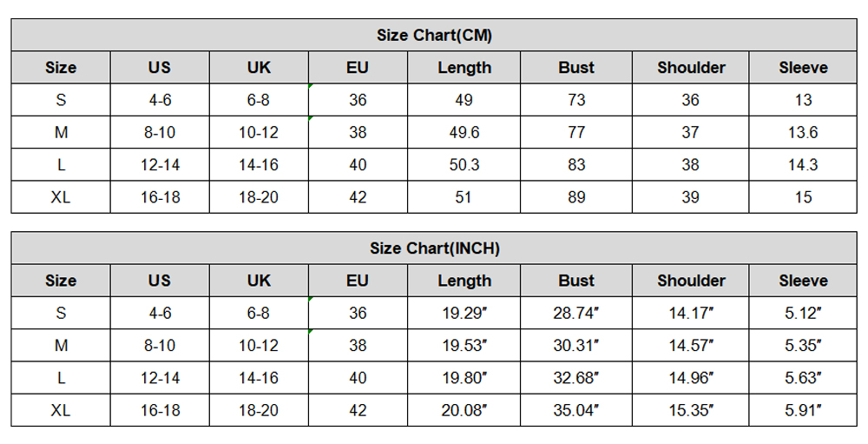868x444 pixels.
Task: Select sleeve value 15 in CM chart
Action: (803, 197)
